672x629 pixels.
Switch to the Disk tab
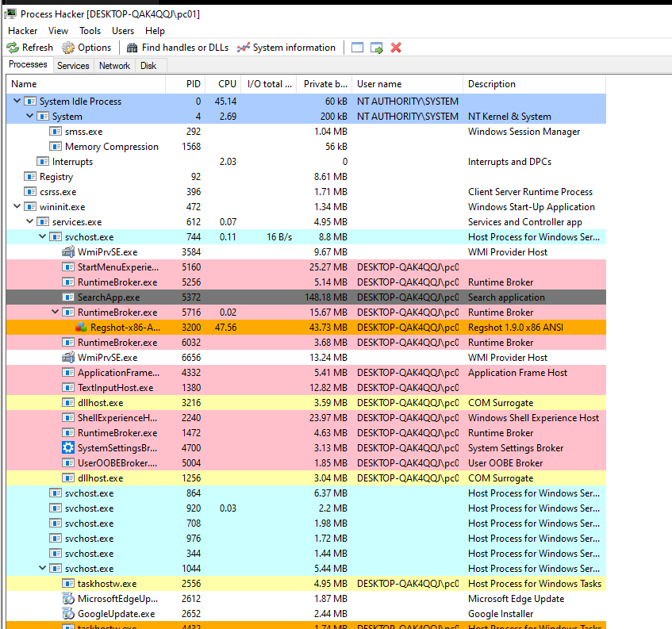[148, 66]
